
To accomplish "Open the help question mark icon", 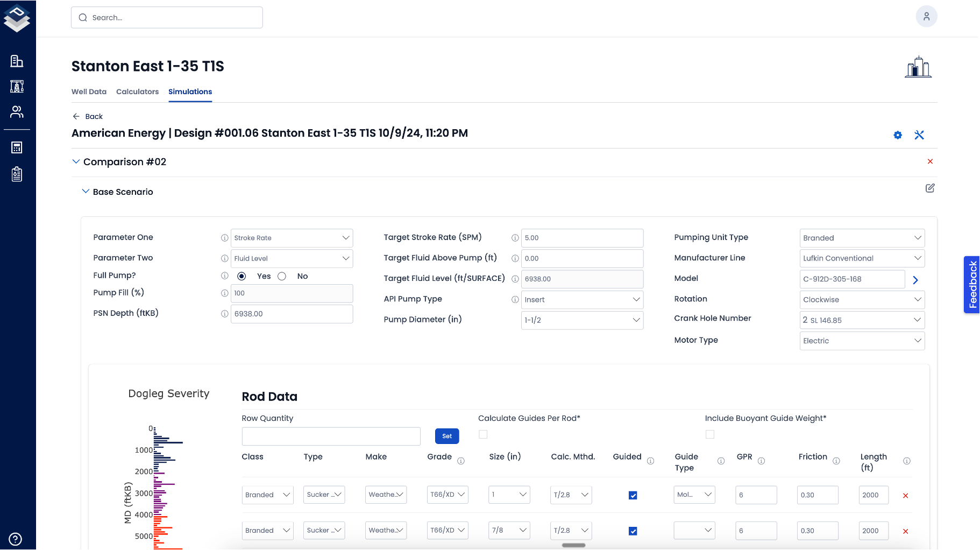I will (x=16, y=539).
